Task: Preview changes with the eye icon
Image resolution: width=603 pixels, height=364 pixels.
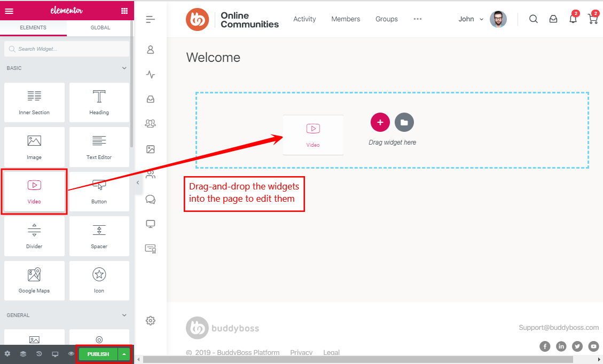Action: (x=71, y=354)
